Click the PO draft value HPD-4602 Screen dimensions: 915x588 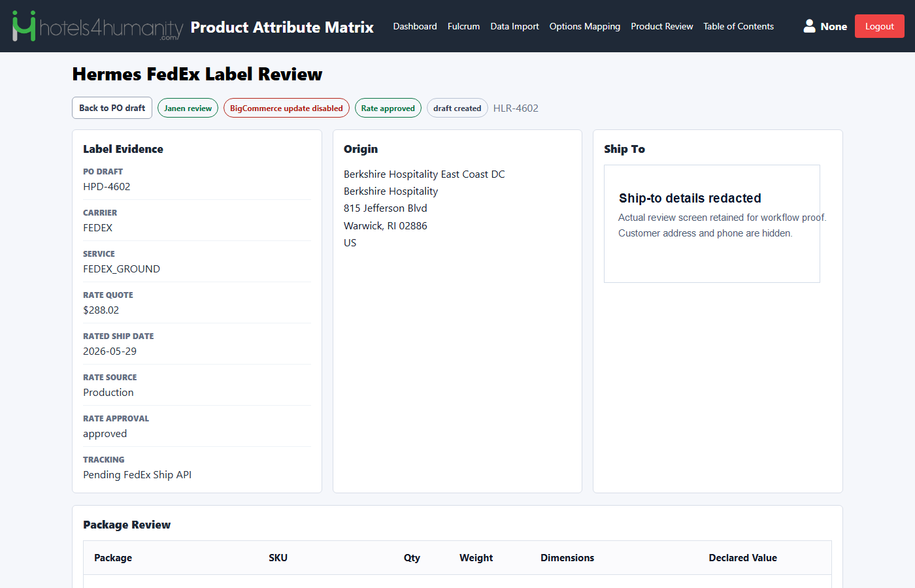click(107, 187)
